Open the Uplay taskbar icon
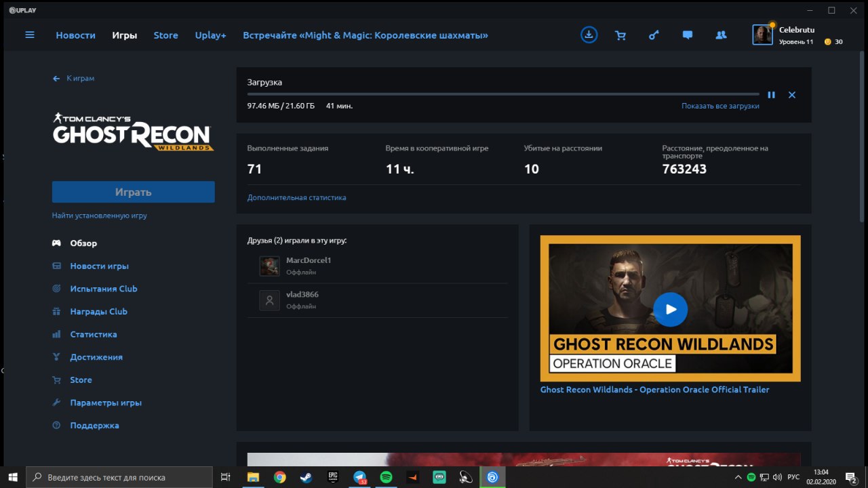 tap(493, 477)
